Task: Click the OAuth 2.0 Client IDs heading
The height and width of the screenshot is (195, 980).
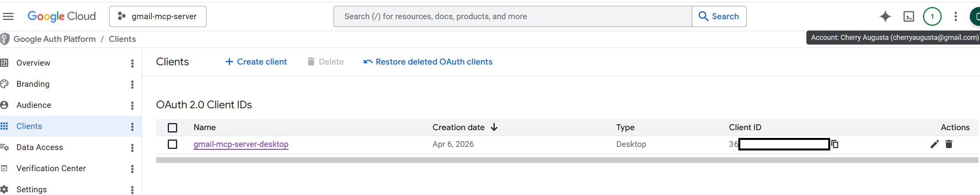Action: click(204, 105)
